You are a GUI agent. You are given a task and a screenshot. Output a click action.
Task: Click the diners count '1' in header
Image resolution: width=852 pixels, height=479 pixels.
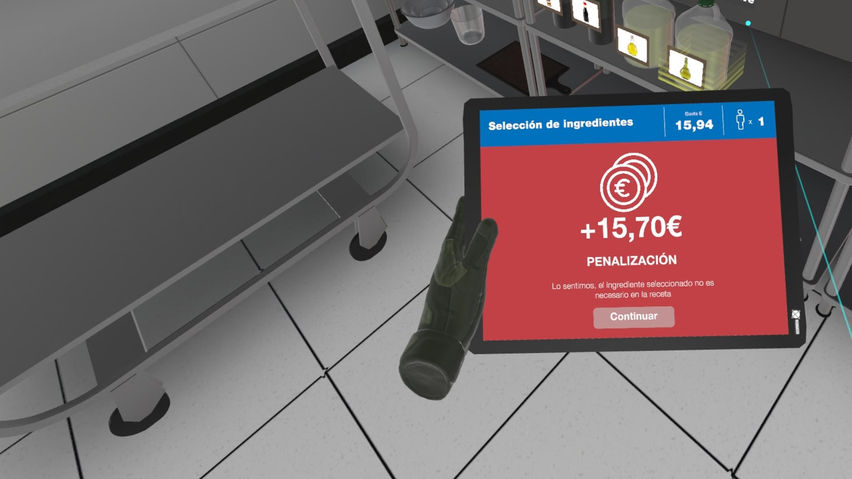pyautogui.click(x=761, y=121)
